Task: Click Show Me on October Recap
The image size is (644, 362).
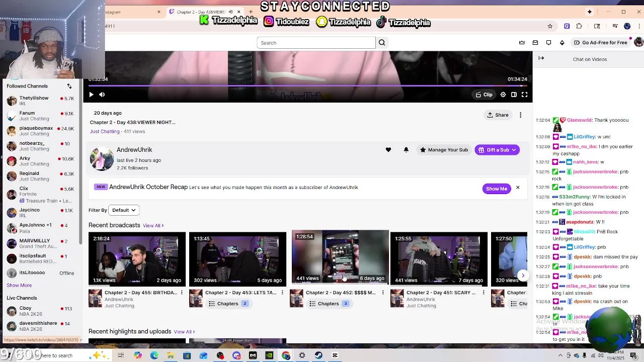Action: 497,189
